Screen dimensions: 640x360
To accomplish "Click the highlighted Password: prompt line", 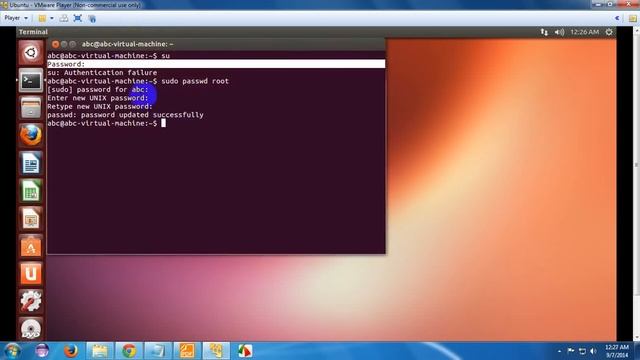I will tap(216, 64).
